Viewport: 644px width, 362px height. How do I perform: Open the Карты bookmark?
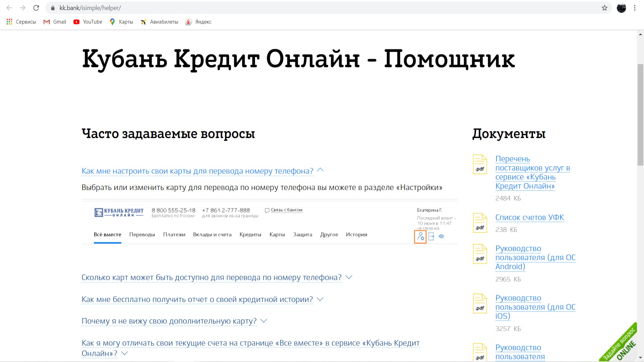click(121, 22)
